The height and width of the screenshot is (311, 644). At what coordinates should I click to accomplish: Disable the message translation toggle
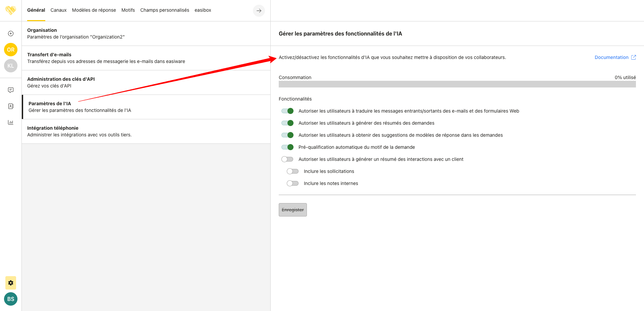pos(287,111)
